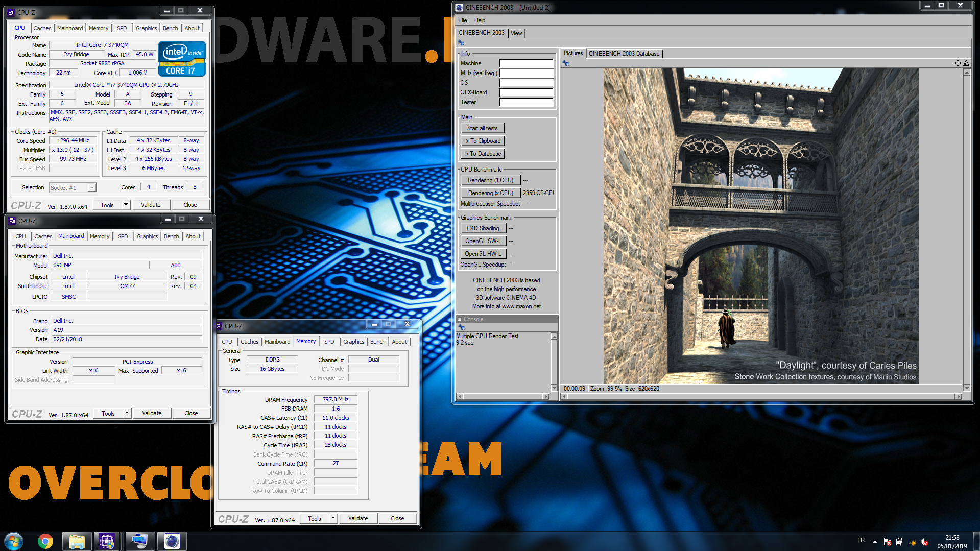Switch to CINEBENCH via its taskbar icon
980x551 pixels.
[172, 541]
